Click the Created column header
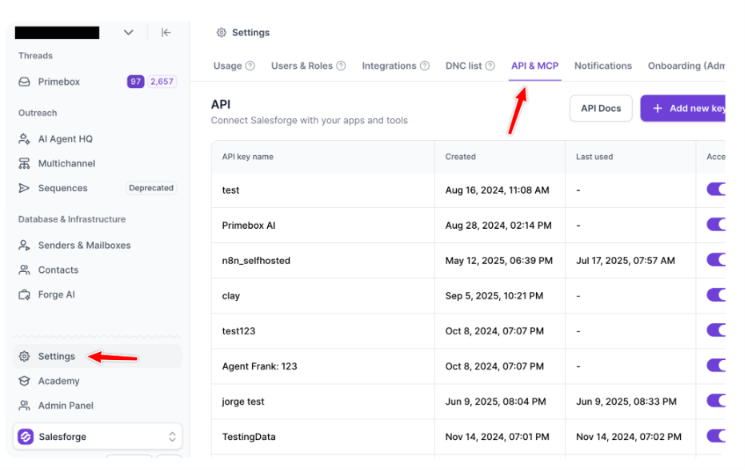 pos(460,157)
